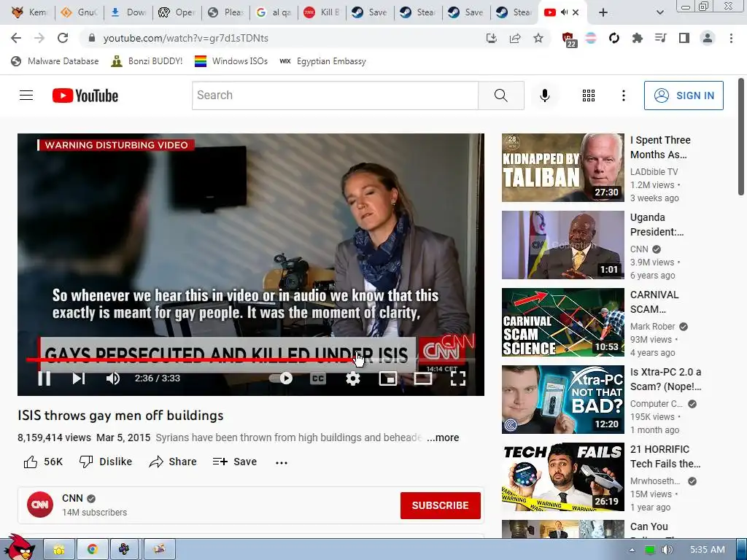Search with voice microphone
The height and width of the screenshot is (560, 747).
[x=545, y=96]
